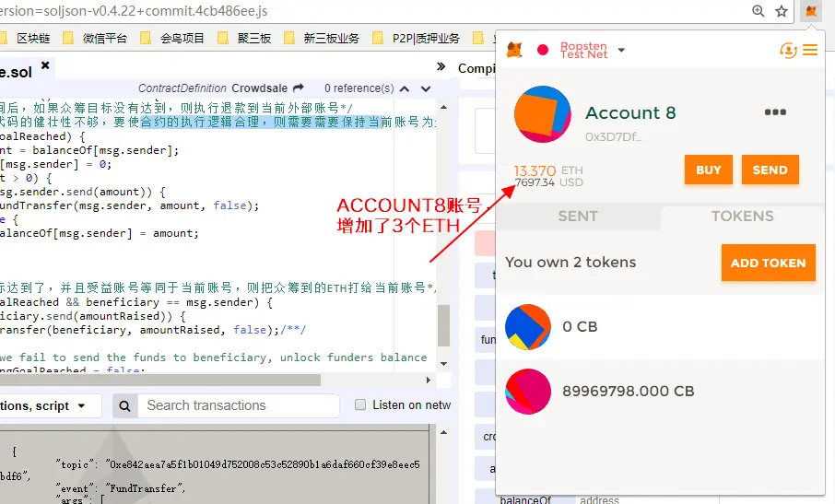Click the 89969798.000 CB token identicon
This screenshot has width=835, height=504.
pyautogui.click(x=528, y=392)
